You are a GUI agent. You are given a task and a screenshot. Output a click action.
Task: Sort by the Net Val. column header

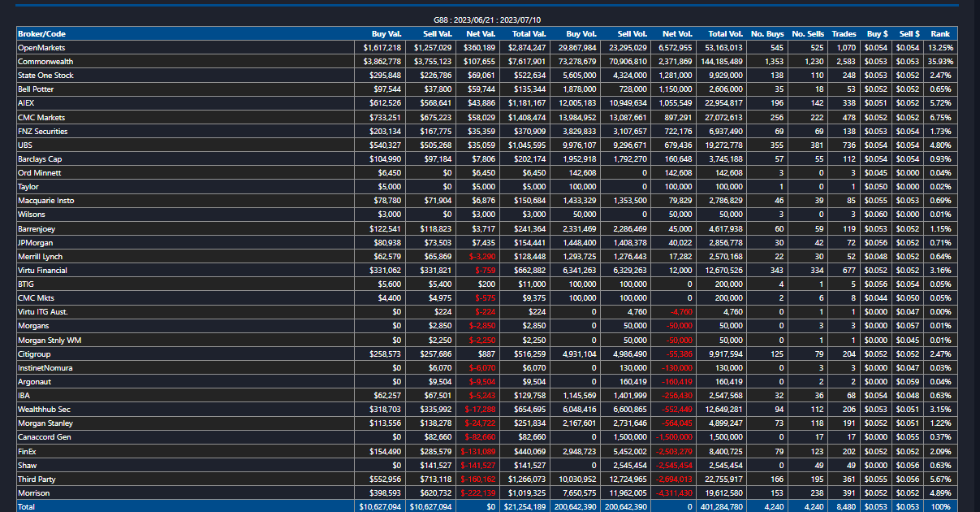click(481, 34)
